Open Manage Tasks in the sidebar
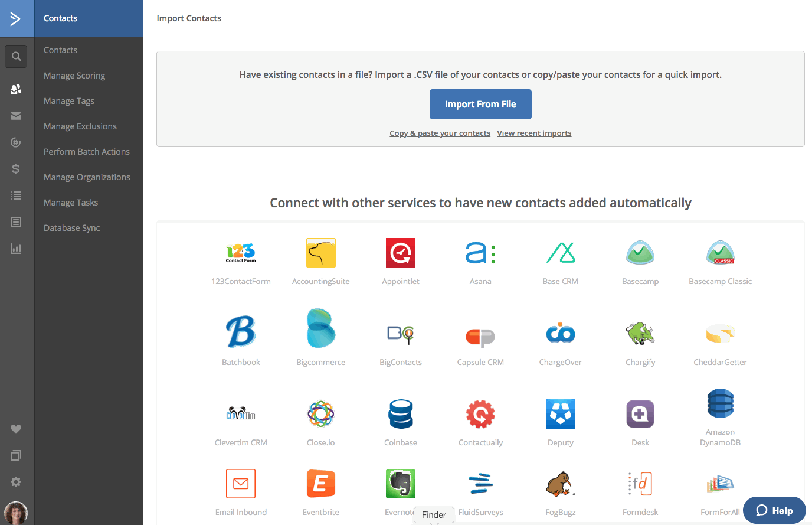The height and width of the screenshot is (525, 812). pos(71,203)
